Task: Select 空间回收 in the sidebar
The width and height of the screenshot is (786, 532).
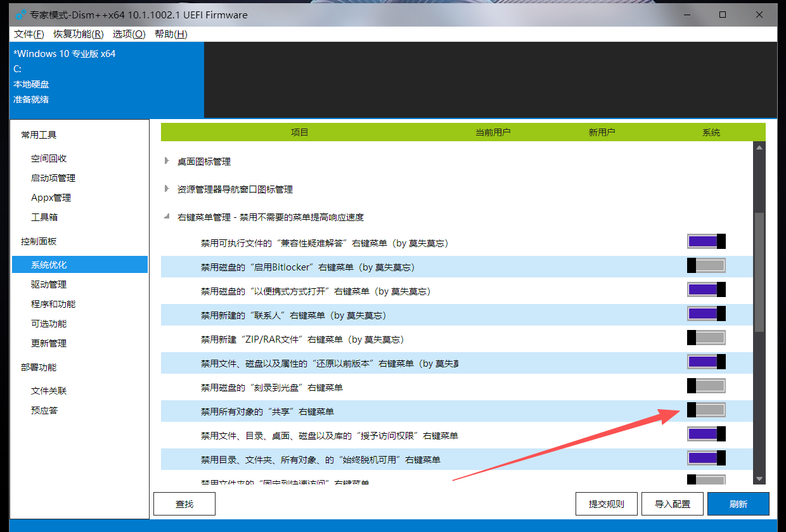Action: coord(49,158)
